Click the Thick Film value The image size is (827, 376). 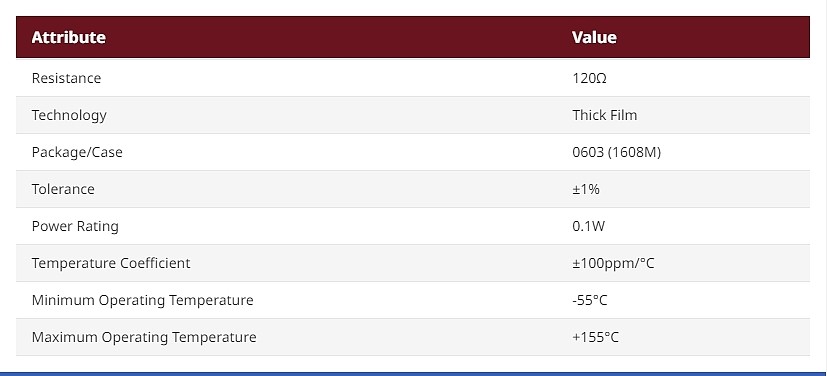click(604, 115)
